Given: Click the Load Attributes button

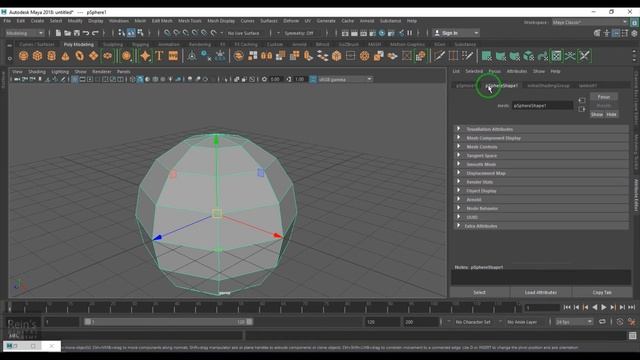Looking at the screenshot, I should [x=541, y=292].
